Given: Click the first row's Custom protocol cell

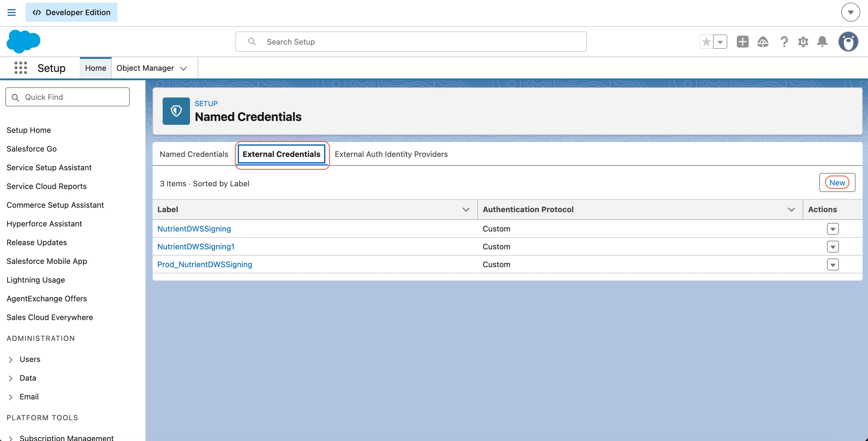Looking at the screenshot, I should [496, 229].
